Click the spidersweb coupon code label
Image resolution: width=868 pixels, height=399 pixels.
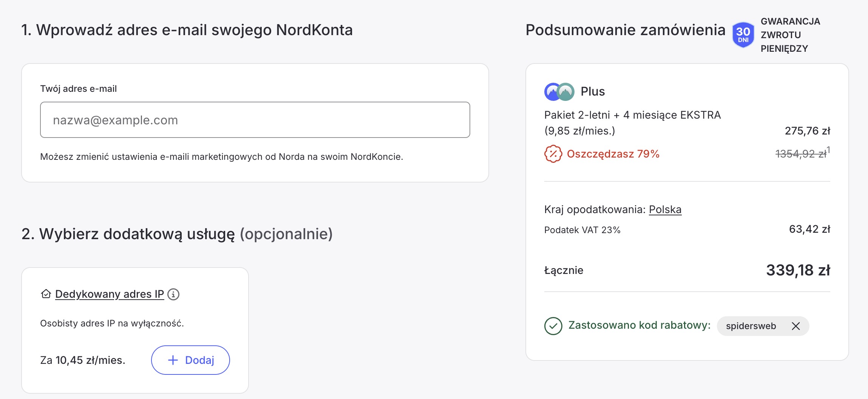point(751,326)
